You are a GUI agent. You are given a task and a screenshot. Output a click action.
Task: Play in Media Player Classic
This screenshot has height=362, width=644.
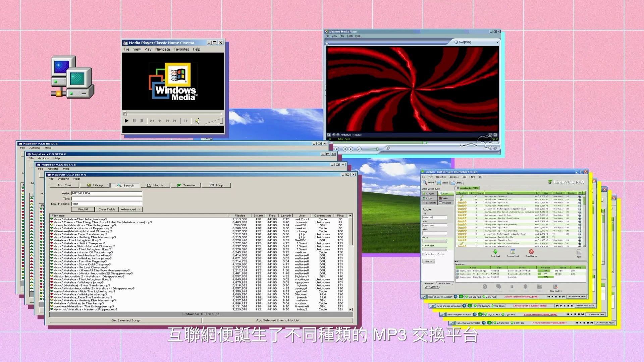click(x=126, y=121)
